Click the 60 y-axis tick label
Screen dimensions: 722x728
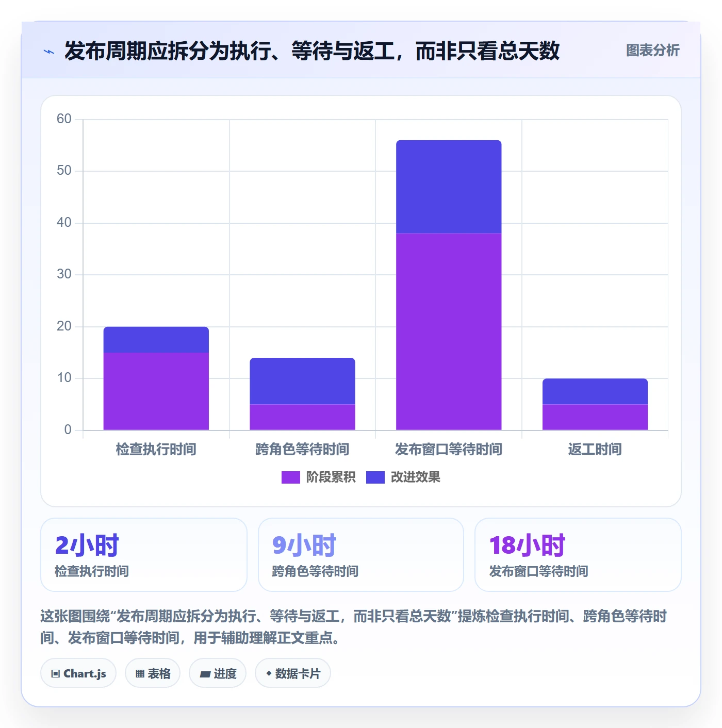click(x=64, y=119)
